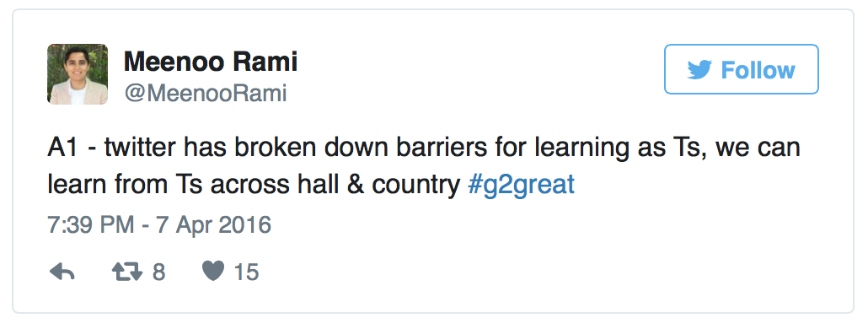Click the tweet text about learning barriers
868x329 pixels.
point(424,167)
